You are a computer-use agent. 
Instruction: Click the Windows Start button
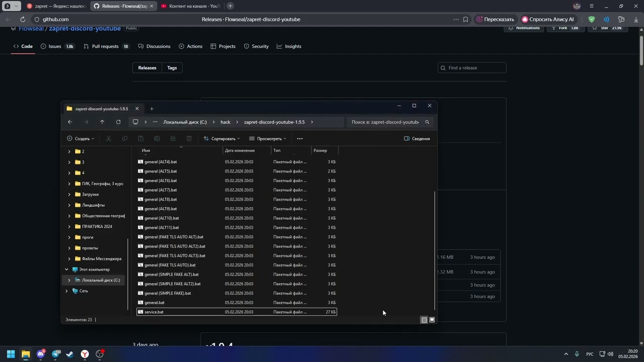[11, 354]
